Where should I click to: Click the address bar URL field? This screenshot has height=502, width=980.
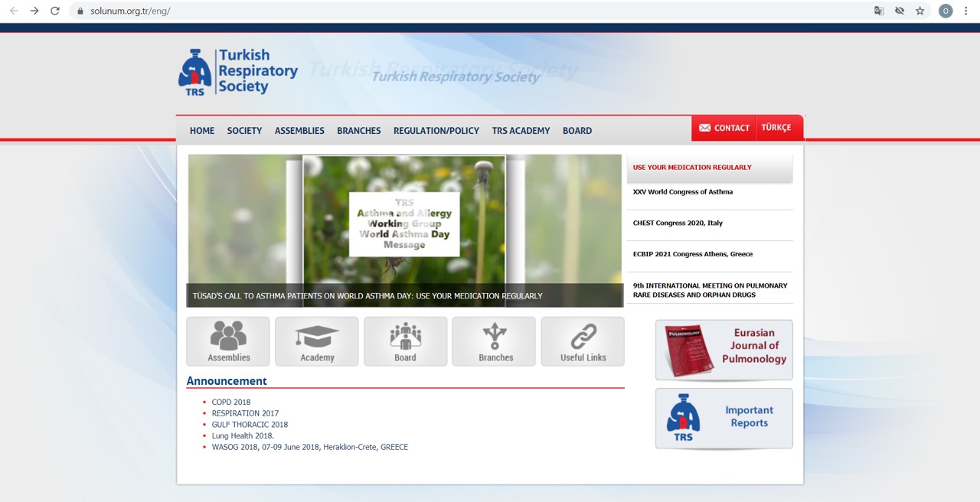point(459,11)
